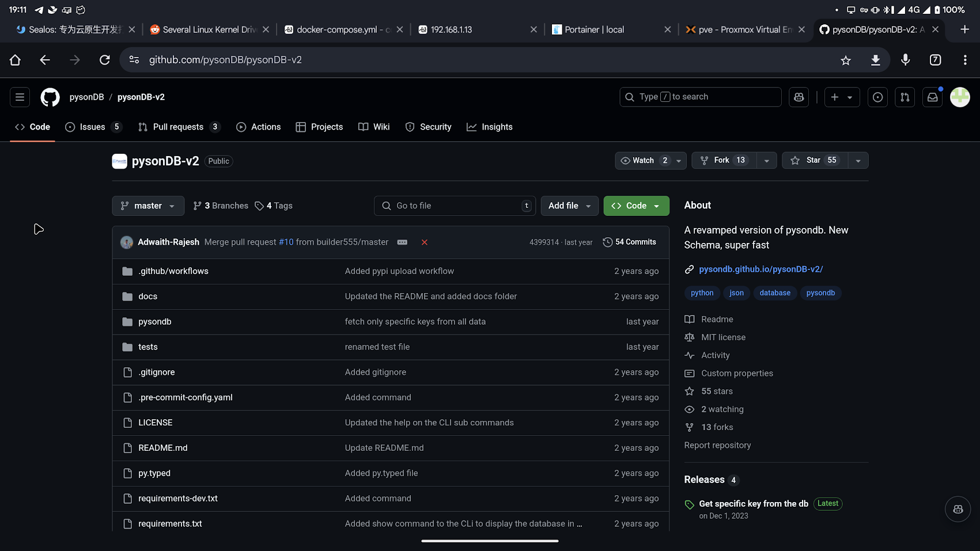Open the green Code dropdown
The height and width of the screenshot is (551, 980).
pyautogui.click(x=636, y=206)
